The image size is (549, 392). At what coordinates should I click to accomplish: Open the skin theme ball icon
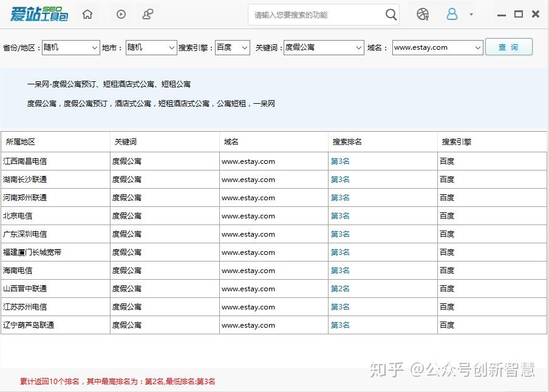423,15
